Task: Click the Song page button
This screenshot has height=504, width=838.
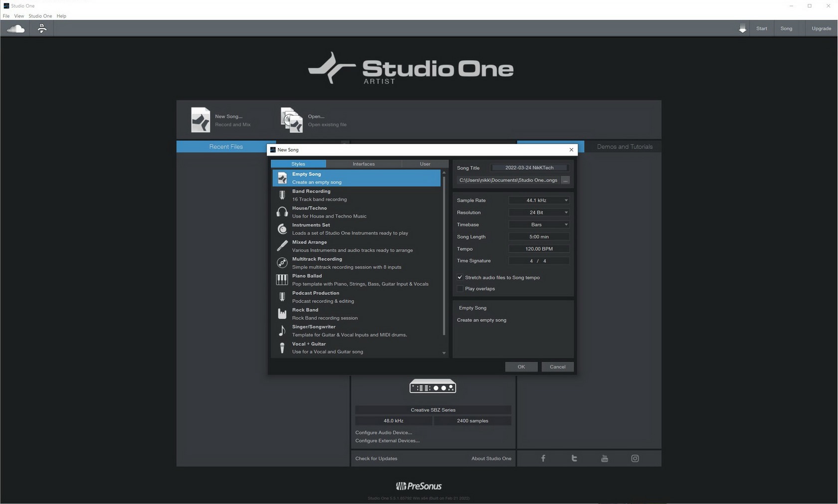Action: point(786,28)
